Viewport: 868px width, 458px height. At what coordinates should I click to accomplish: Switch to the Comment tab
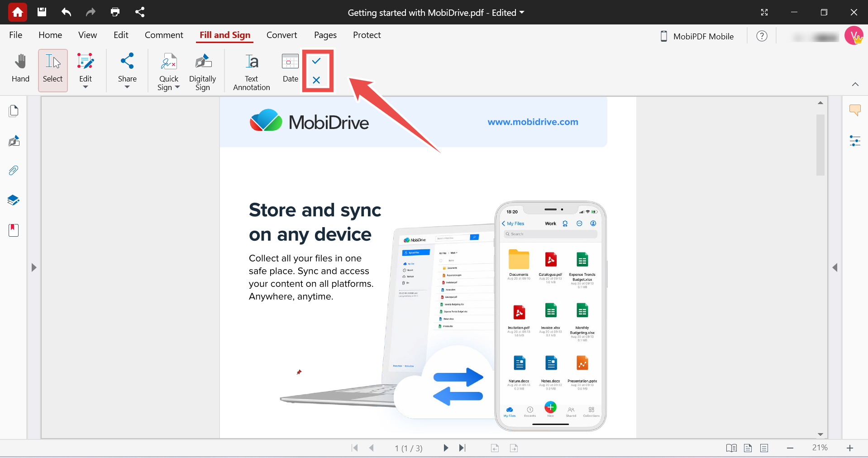pyautogui.click(x=164, y=35)
